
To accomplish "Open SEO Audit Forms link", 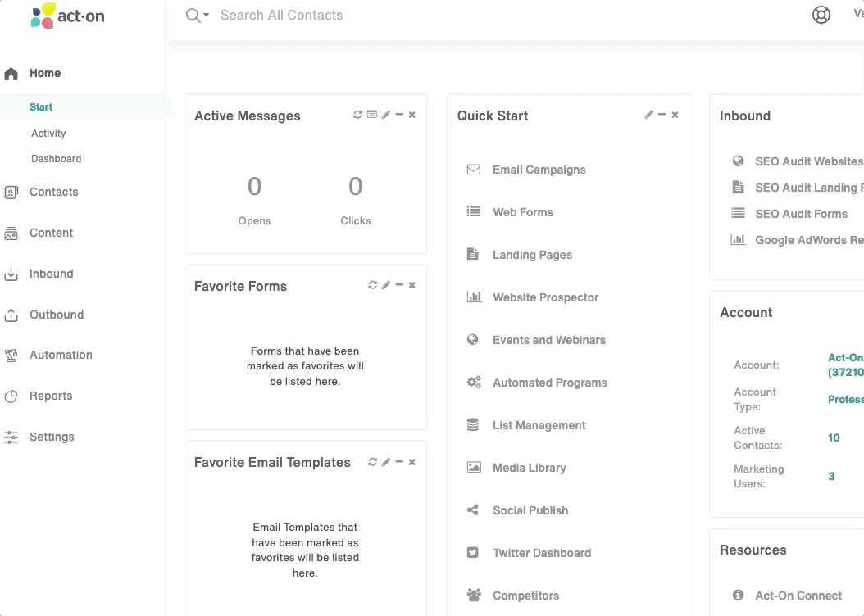I will pos(801,214).
